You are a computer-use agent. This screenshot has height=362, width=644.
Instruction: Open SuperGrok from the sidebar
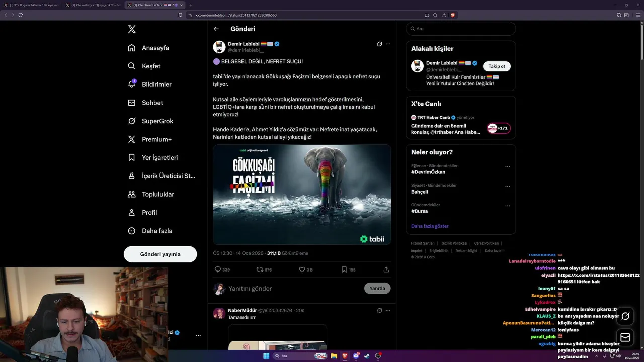pyautogui.click(x=150, y=121)
